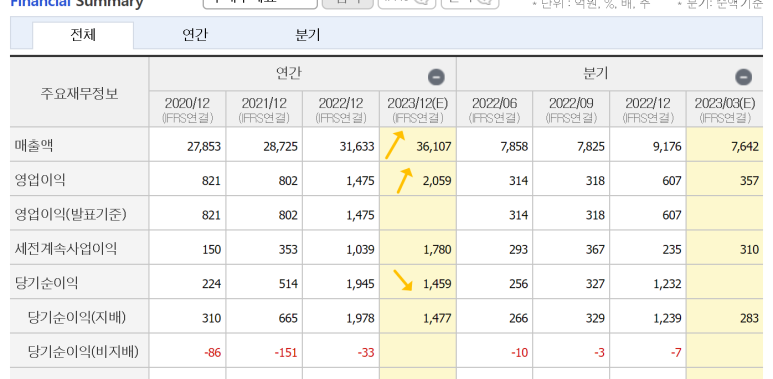Screen dimensions: 773x379
Task: Select the 235 세전계속사업이익 value
Action: pos(672,249)
